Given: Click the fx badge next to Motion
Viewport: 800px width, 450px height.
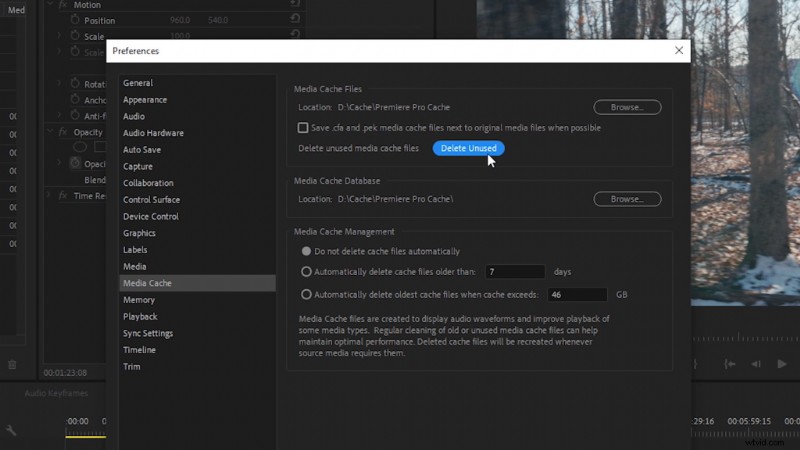Looking at the screenshot, I should [x=63, y=5].
